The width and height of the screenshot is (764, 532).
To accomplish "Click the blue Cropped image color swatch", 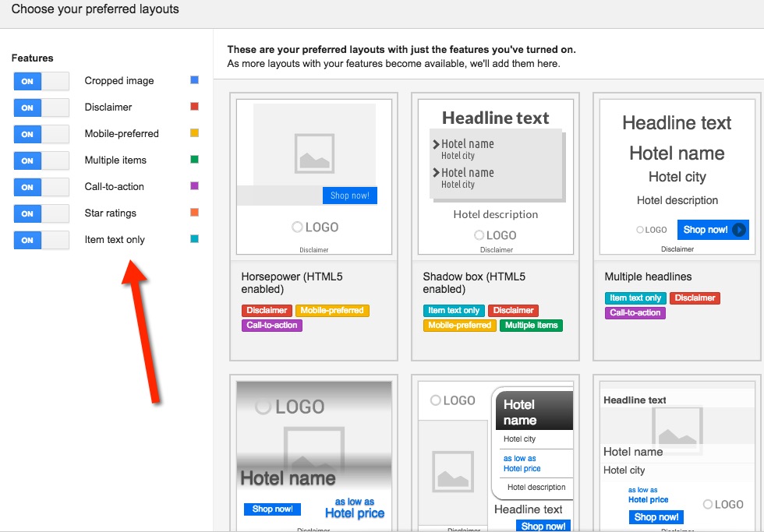I will (194, 80).
